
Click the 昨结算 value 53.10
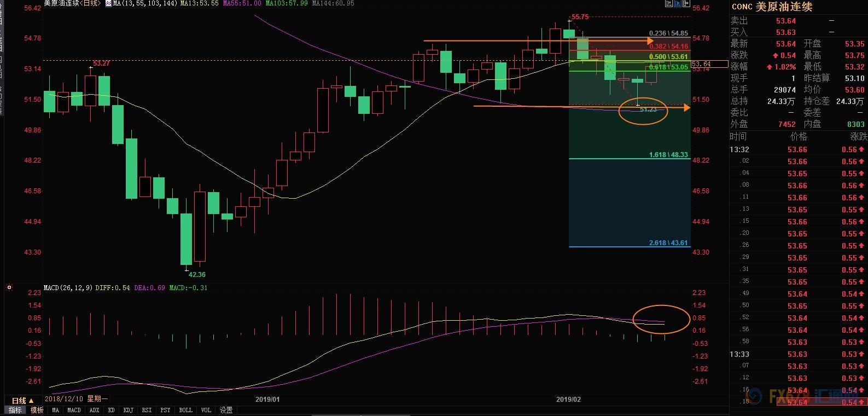coord(854,78)
